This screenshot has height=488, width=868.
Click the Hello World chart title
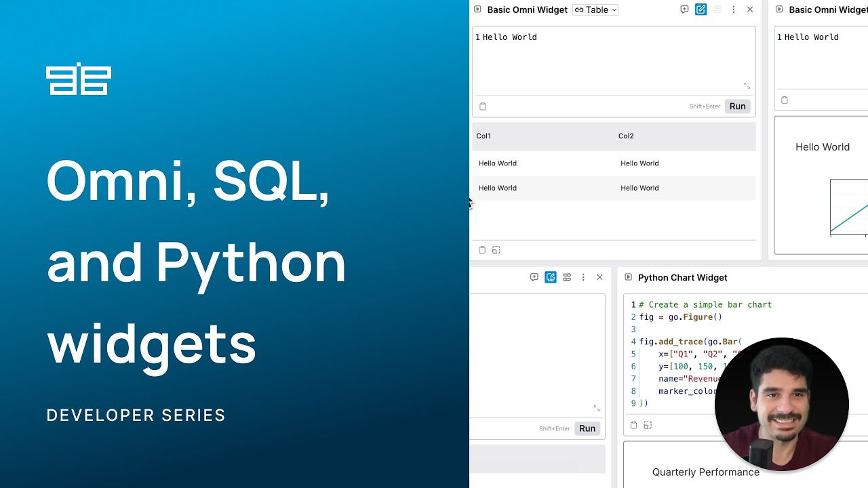click(822, 146)
